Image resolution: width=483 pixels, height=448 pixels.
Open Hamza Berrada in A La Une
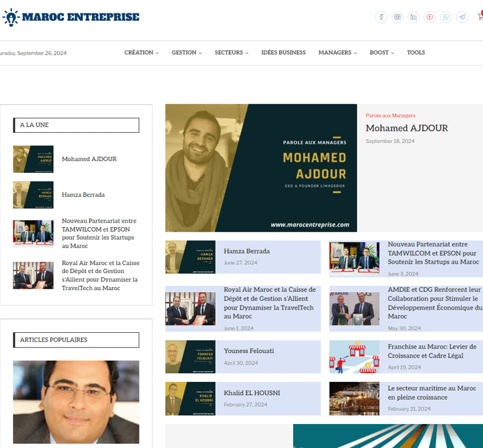(x=83, y=194)
